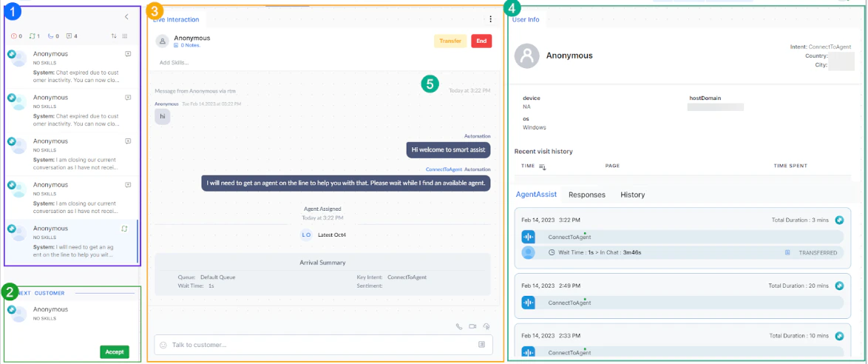The image size is (868, 364).
Task: Click the green transfer icon on active conversation
Action: point(125,229)
